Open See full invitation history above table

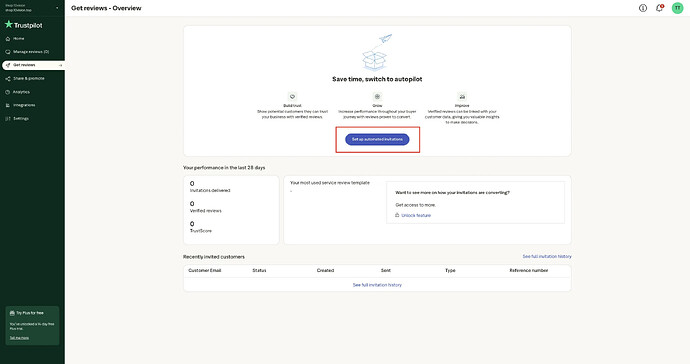coord(547,257)
